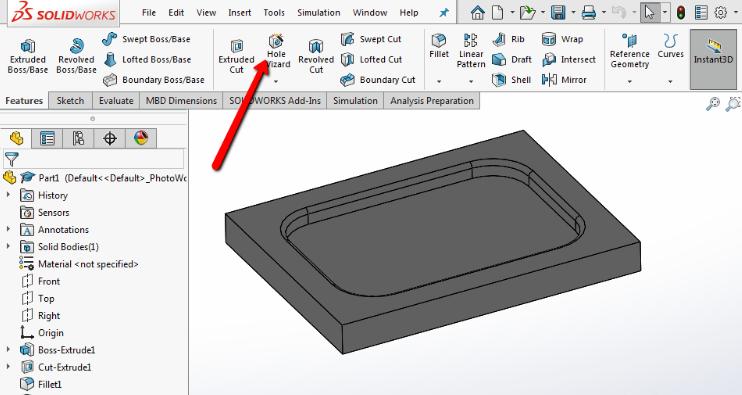Switch to the Sketch tab
742x395 pixels.
coord(71,101)
